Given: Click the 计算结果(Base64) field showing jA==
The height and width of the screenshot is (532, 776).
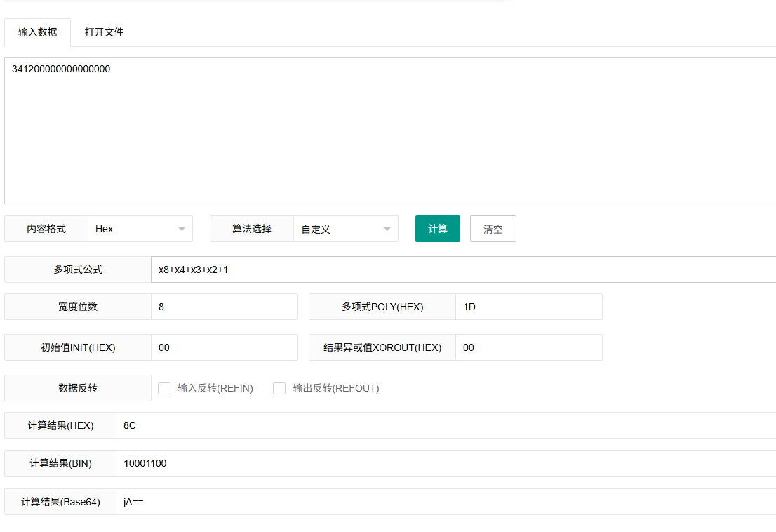Looking at the screenshot, I should [x=446, y=502].
